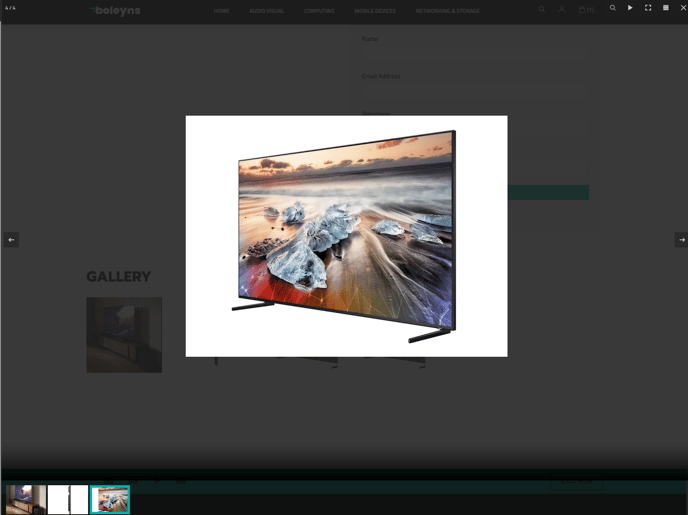Click the dimmed gallery TV room thumbnail
688x515 pixels.
click(x=124, y=335)
